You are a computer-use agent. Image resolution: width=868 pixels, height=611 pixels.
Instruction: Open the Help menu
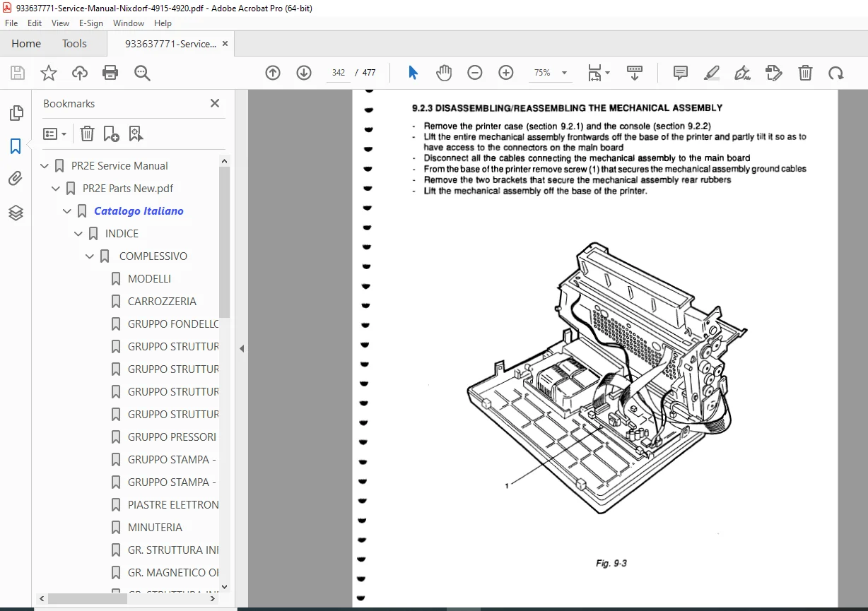163,23
